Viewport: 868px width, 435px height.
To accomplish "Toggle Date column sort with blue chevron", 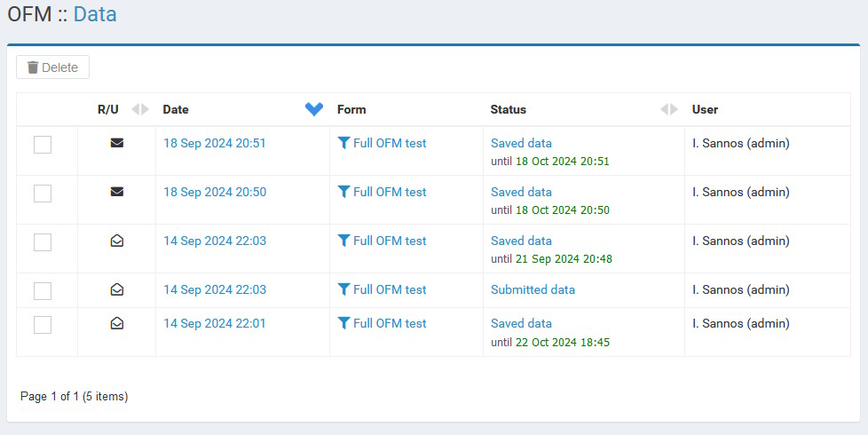I will click(x=314, y=109).
